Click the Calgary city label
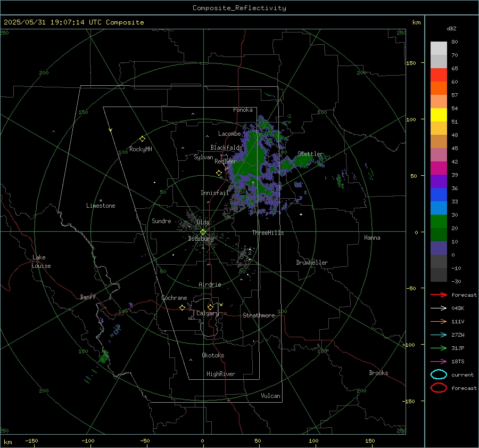The height and width of the screenshot is (448, 479). [208, 313]
